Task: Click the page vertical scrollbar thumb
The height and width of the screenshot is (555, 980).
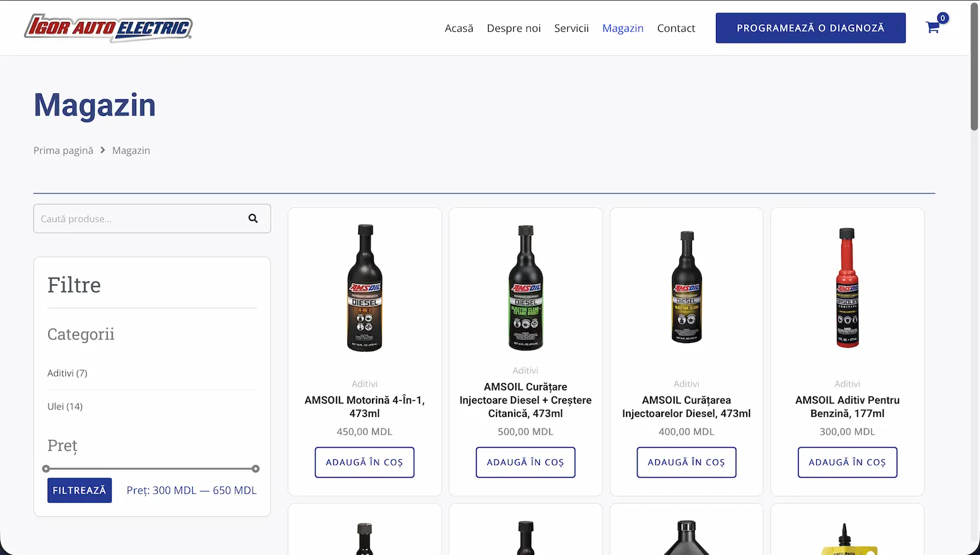Action: (975, 67)
